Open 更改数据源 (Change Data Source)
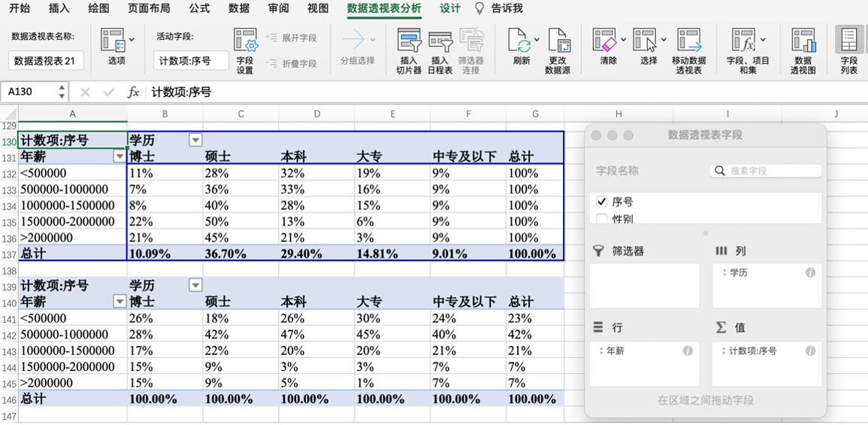 click(558, 43)
